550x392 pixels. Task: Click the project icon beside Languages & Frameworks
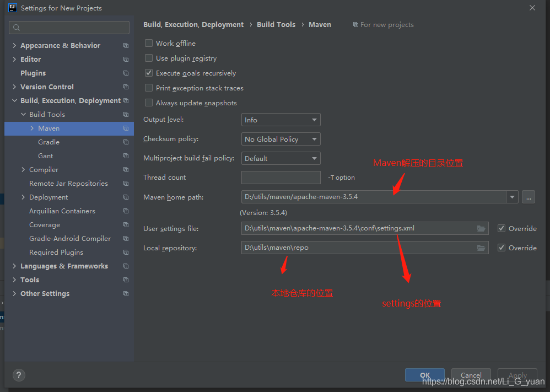click(126, 266)
